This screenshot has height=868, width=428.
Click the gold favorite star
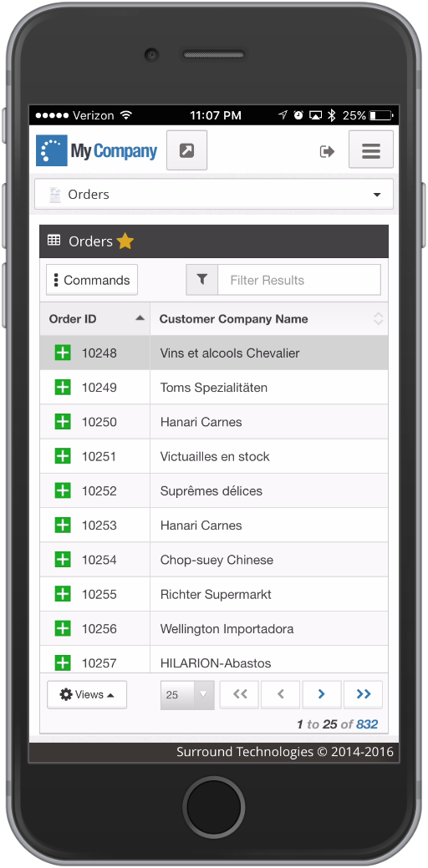point(125,241)
